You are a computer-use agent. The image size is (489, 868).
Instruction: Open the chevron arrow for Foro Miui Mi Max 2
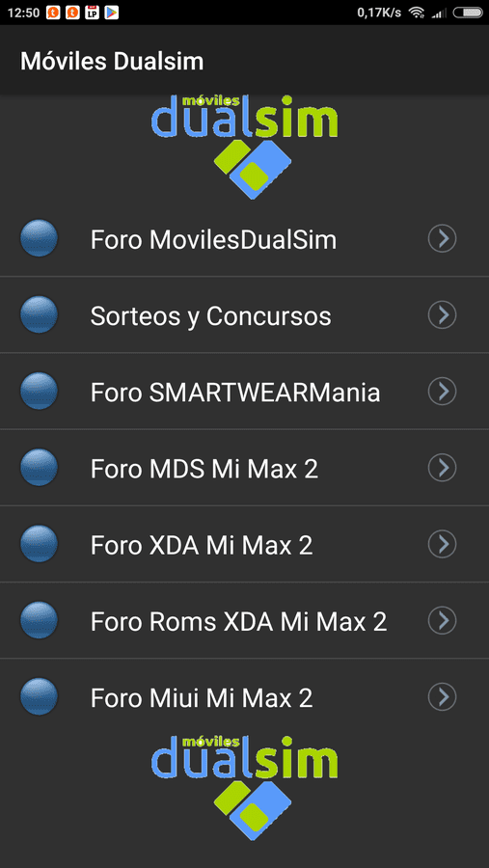click(x=442, y=697)
